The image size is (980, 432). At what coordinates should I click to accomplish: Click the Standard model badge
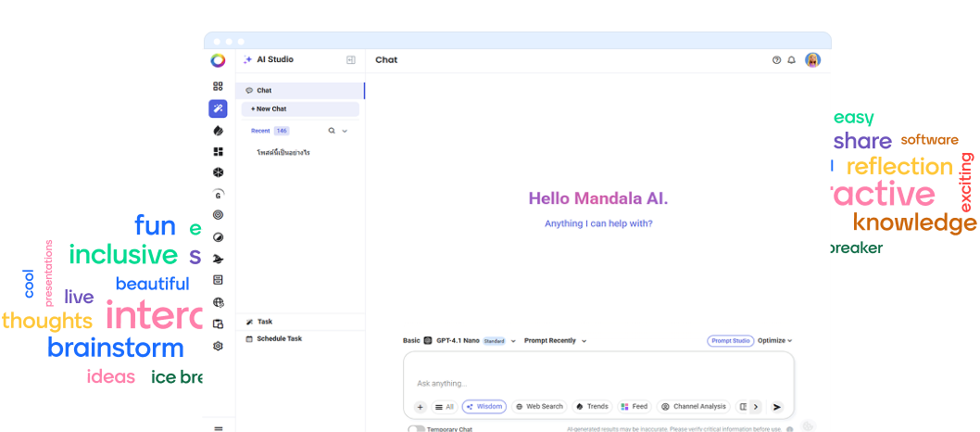[x=495, y=341]
